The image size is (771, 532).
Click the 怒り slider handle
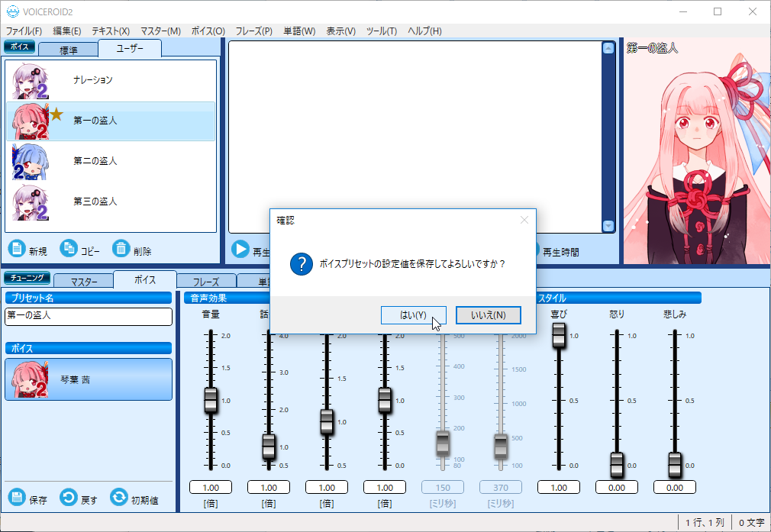pyautogui.click(x=617, y=465)
